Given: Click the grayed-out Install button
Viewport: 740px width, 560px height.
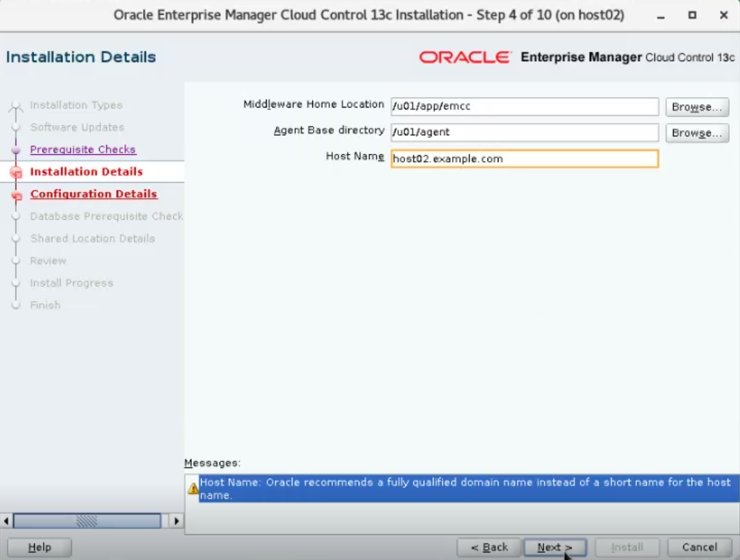Looking at the screenshot, I should pyautogui.click(x=627, y=547).
